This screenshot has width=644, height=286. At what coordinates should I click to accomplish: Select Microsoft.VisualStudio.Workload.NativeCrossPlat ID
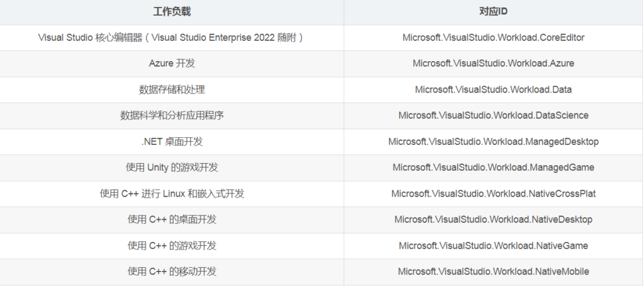(x=493, y=194)
